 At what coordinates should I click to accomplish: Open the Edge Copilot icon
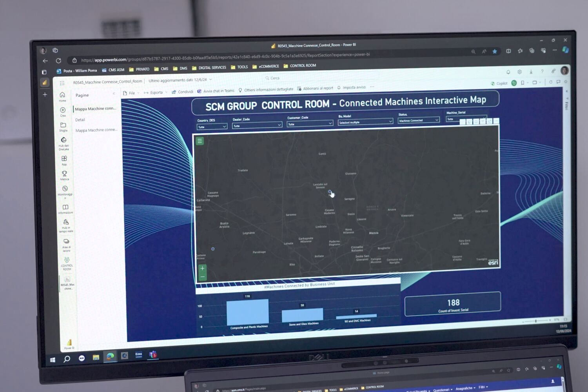pyautogui.click(x=565, y=49)
